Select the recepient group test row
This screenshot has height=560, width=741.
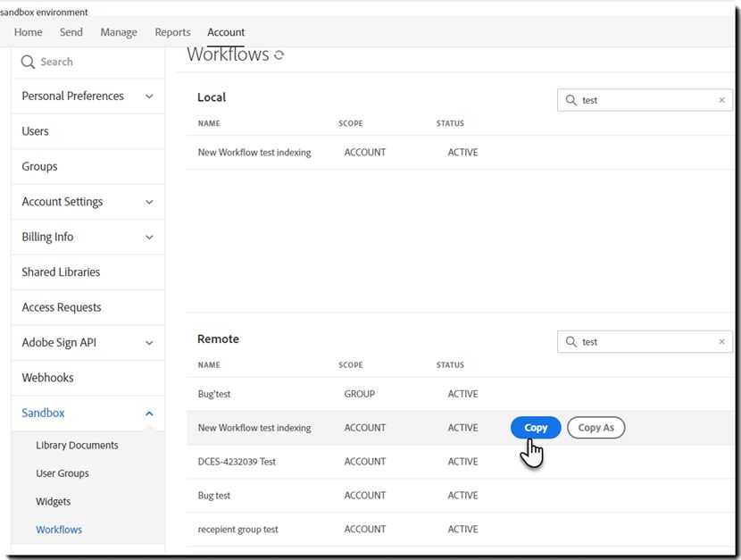click(461, 530)
